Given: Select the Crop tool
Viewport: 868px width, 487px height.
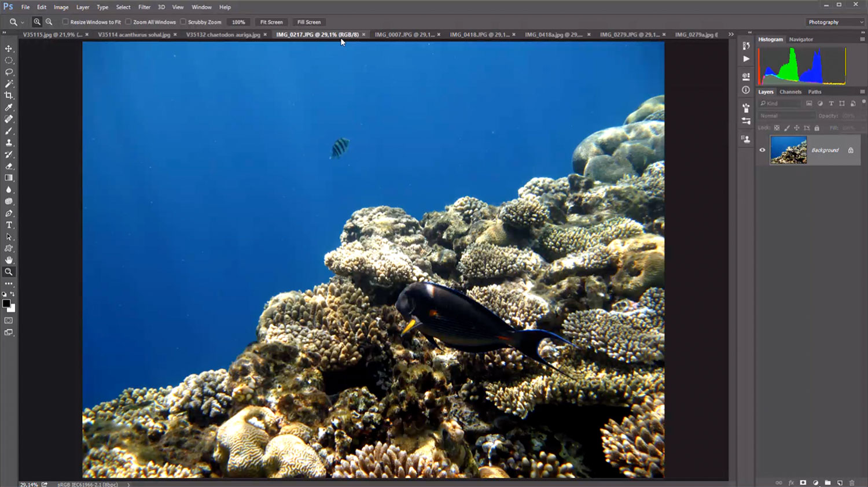Looking at the screenshot, I should (x=9, y=95).
